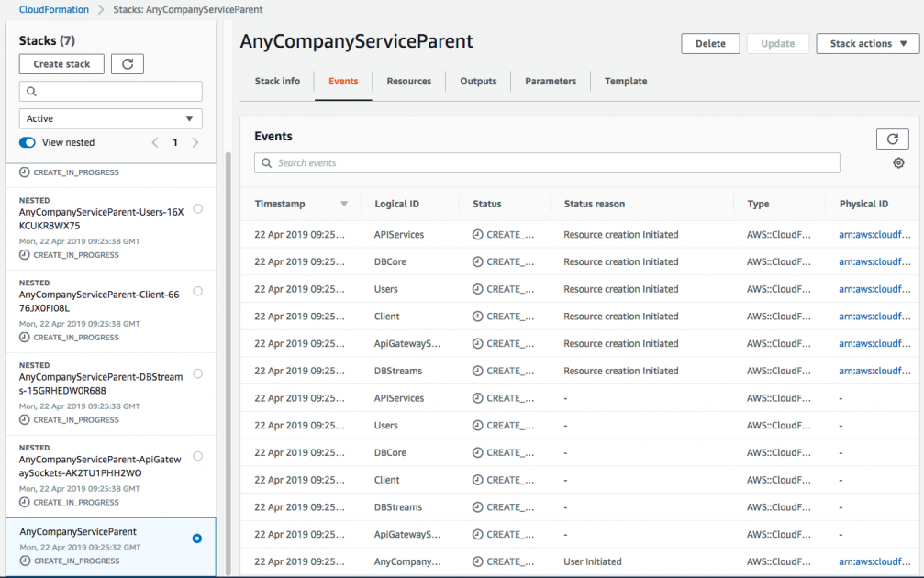The height and width of the screenshot is (578, 924).
Task: Open the Events table preferences gear
Action: coord(897,162)
